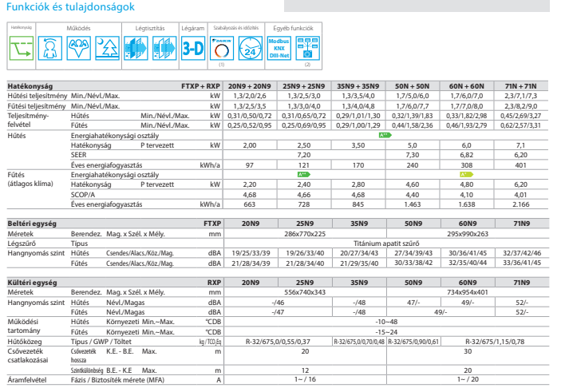Click annual cooling consumption '308'
This screenshot has width=569, height=392.
point(467,165)
